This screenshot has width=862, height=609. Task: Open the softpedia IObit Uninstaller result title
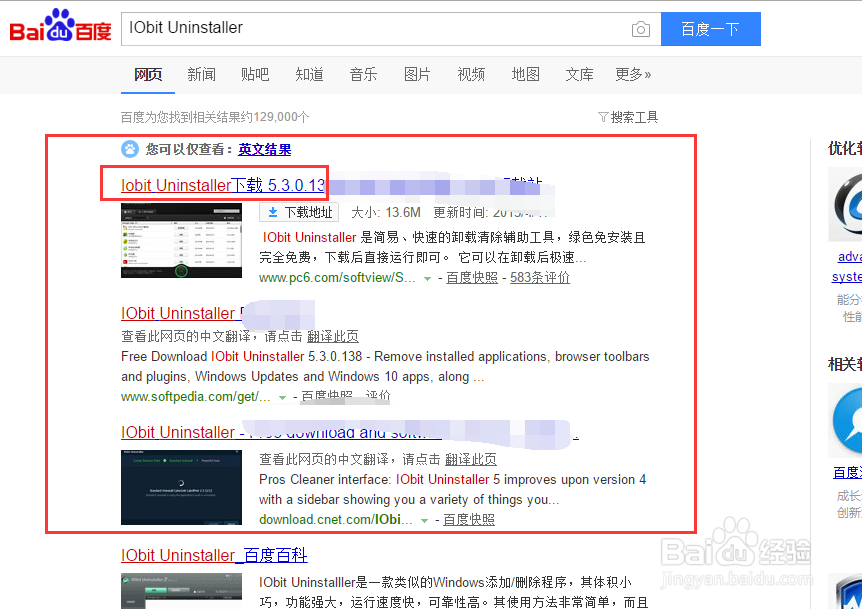click(183, 313)
